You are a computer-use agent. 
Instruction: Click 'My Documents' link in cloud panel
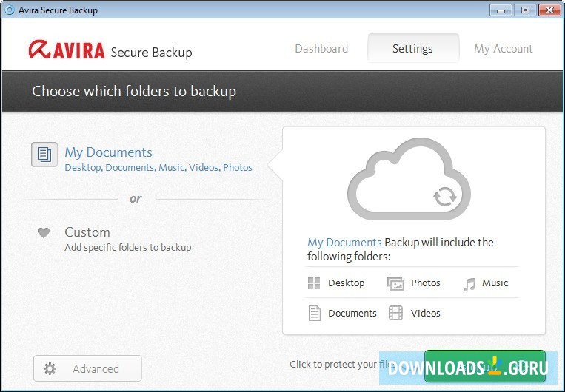point(344,243)
